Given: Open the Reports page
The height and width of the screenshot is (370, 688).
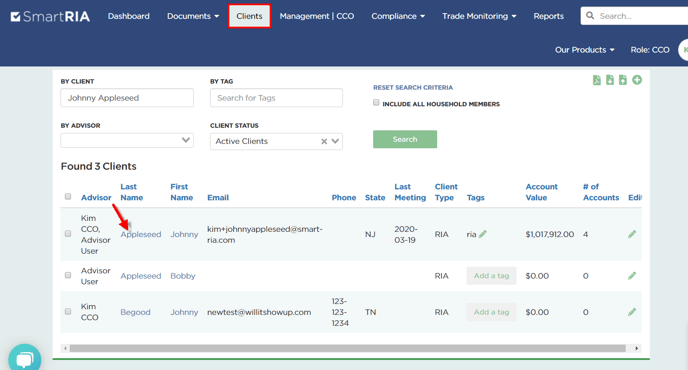Looking at the screenshot, I should coord(548,16).
